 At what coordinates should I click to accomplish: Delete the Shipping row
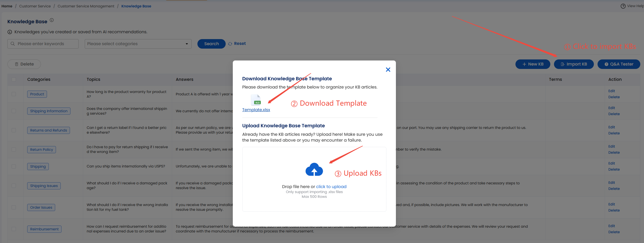click(x=614, y=169)
